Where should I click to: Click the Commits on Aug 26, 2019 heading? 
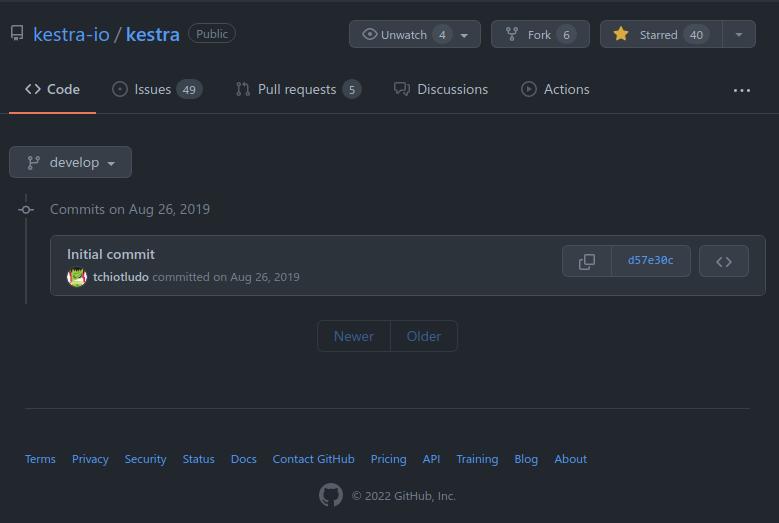(130, 209)
